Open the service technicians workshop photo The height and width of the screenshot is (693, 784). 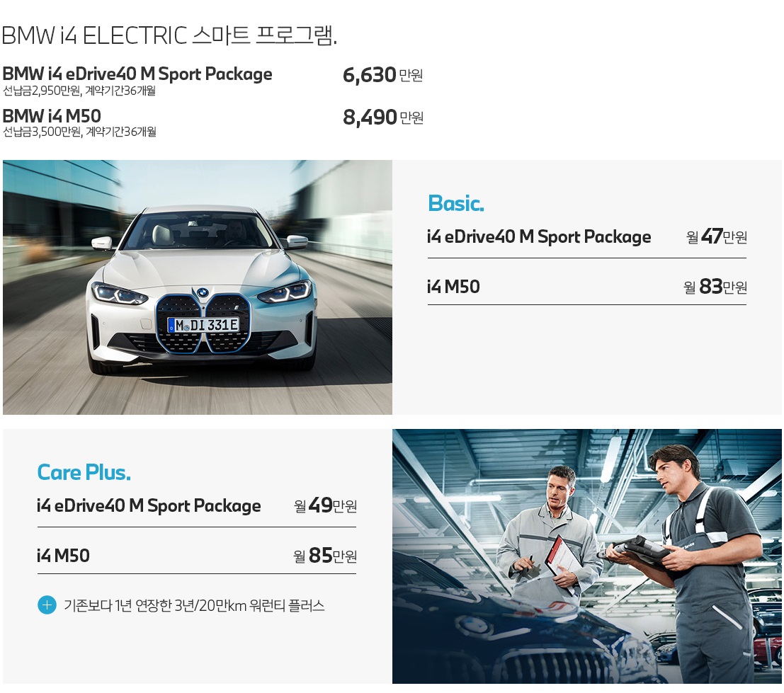(587, 556)
